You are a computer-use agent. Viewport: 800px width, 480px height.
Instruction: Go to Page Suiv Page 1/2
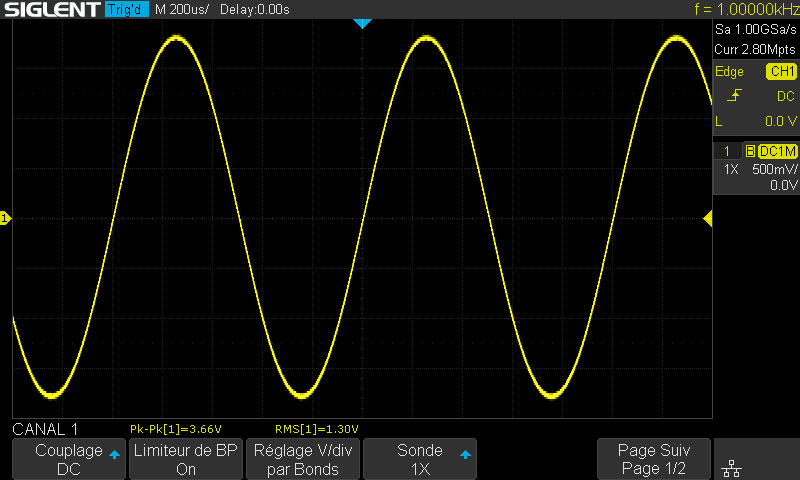(654, 459)
